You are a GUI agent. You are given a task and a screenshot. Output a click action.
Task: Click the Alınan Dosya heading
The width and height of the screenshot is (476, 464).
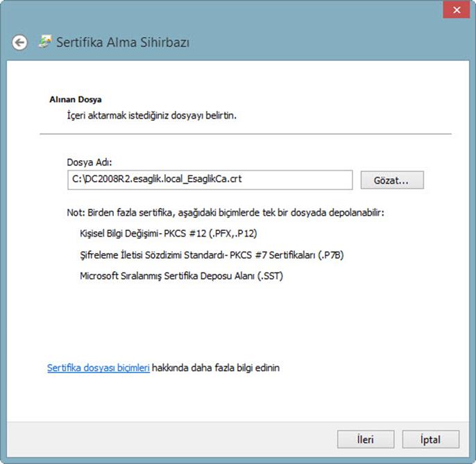coord(76,100)
